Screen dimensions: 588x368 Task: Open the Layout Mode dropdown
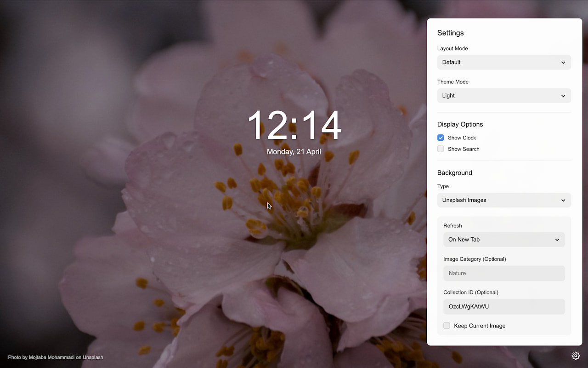point(504,63)
